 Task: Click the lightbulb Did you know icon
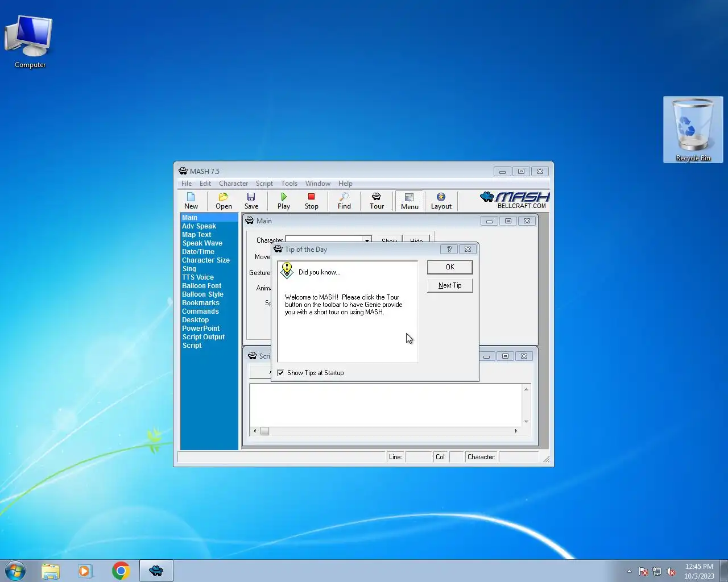287,270
